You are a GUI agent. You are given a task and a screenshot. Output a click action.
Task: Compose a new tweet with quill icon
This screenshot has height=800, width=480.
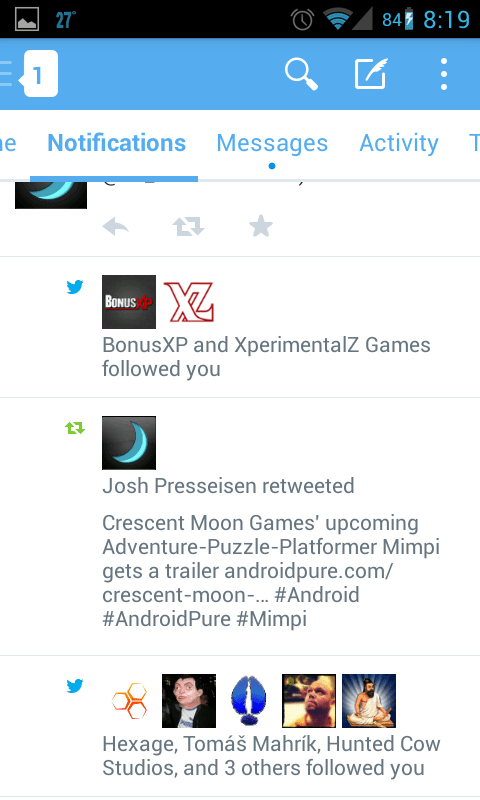click(371, 74)
